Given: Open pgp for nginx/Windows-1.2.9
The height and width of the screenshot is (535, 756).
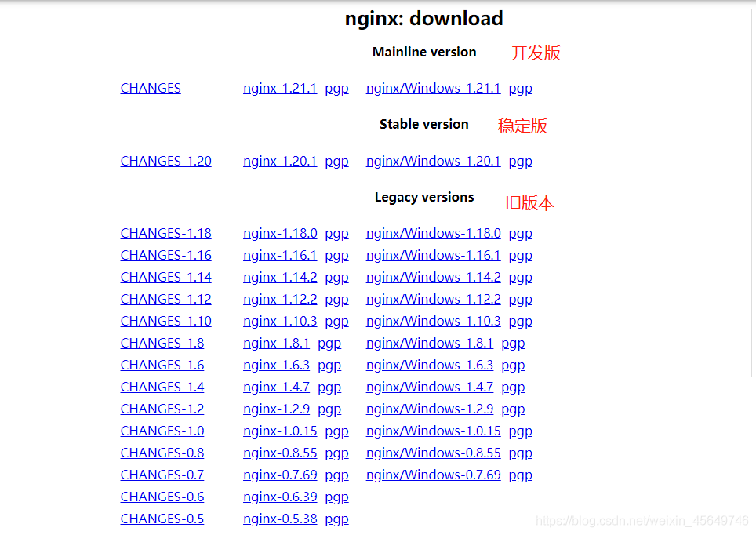Looking at the screenshot, I should 513,409.
